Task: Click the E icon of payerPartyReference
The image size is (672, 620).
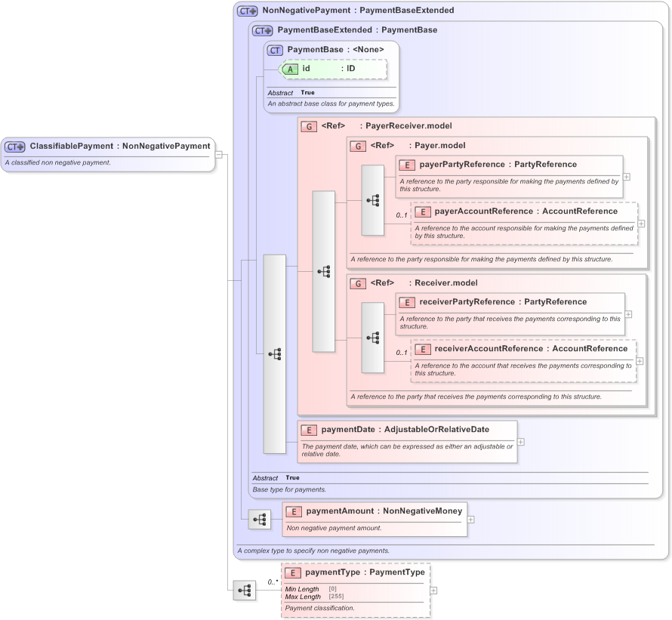Action: pos(407,165)
